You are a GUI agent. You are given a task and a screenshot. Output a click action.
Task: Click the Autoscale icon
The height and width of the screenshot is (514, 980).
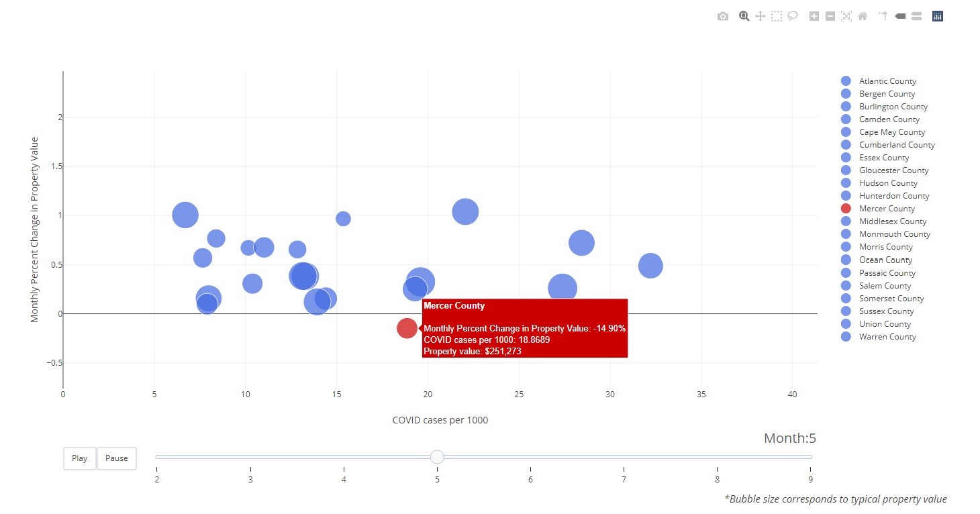(x=846, y=16)
